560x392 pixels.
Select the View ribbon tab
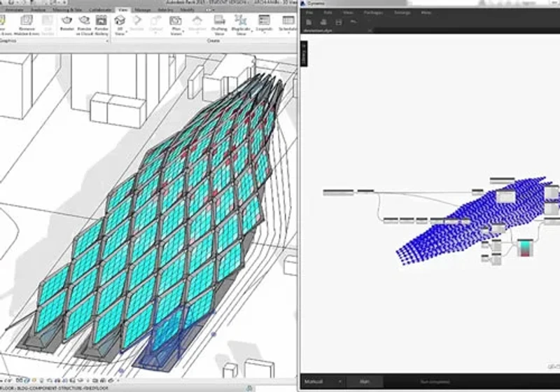click(123, 10)
